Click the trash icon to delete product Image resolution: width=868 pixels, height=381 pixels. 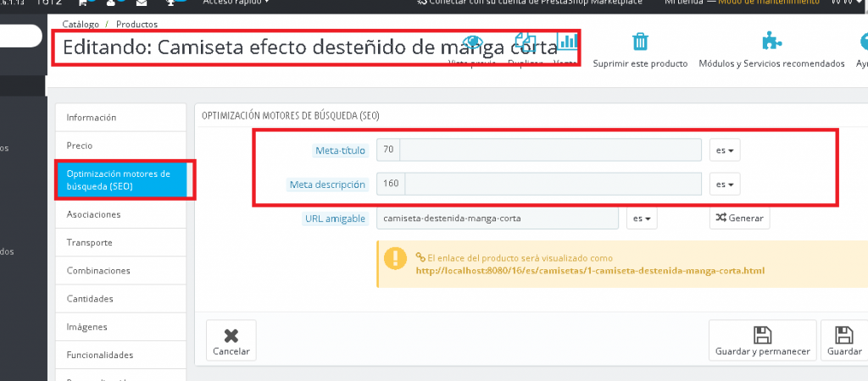coord(641,42)
